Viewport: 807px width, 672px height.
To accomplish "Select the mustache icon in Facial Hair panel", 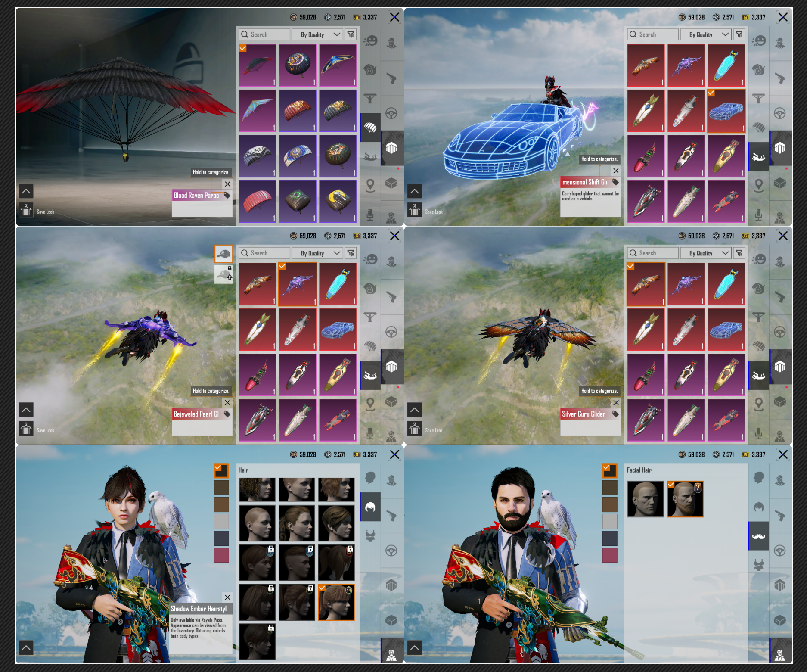I will pyautogui.click(x=759, y=536).
